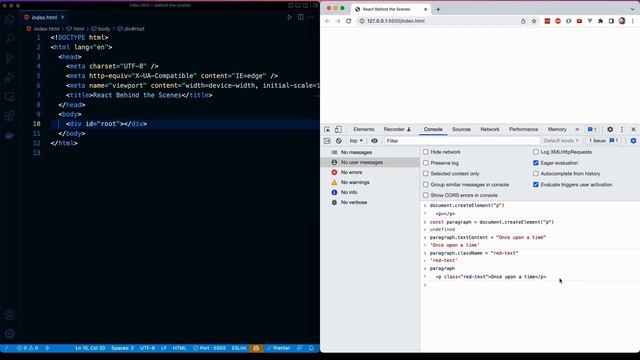Image resolution: width=640 pixels, height=360 pixels.
Task: Enable Log XMLHttpRequests checkbox
Action: coord(536,152)
